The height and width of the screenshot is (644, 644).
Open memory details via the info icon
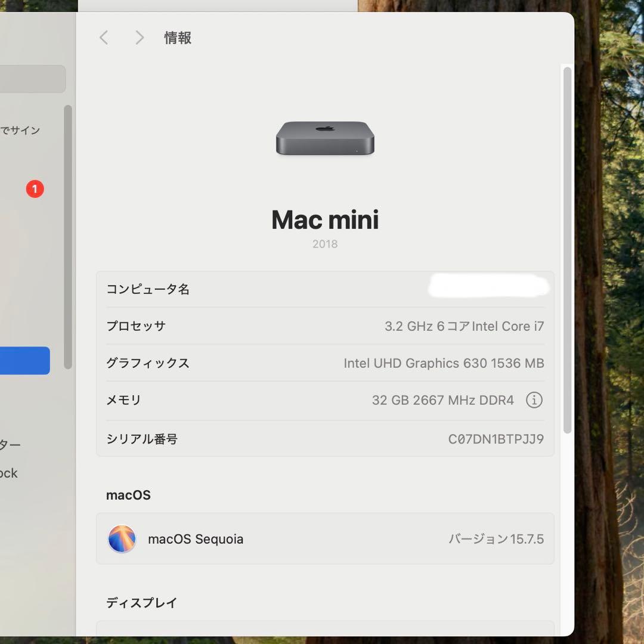tap(534, 400)
